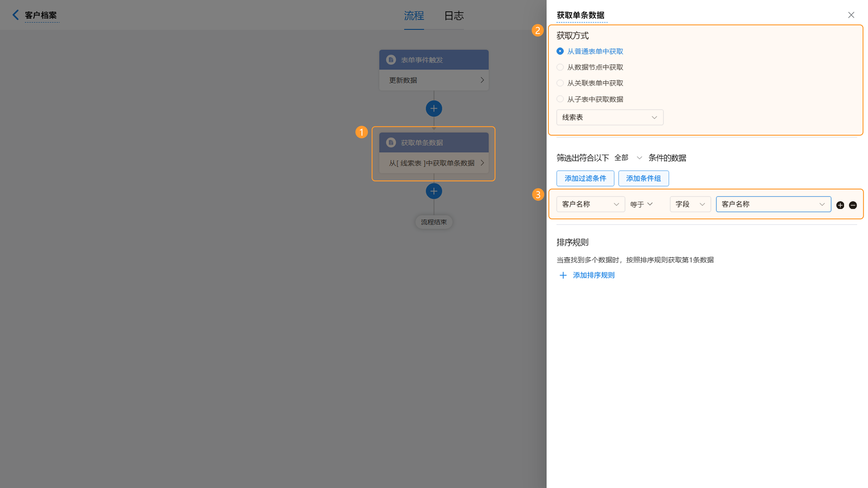Switch to the 流程 tab
This screenshot has height=488, width=868.
(x=414, y=16)
